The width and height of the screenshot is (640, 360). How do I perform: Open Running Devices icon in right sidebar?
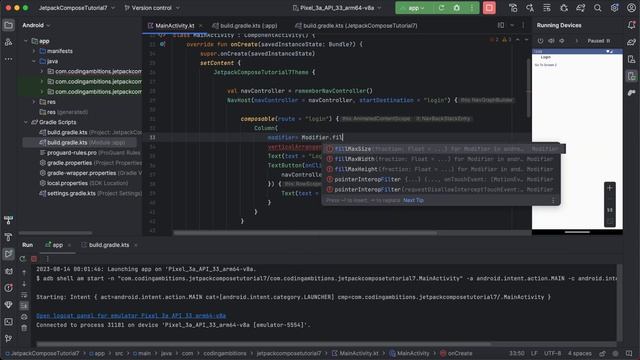point(631,76)
